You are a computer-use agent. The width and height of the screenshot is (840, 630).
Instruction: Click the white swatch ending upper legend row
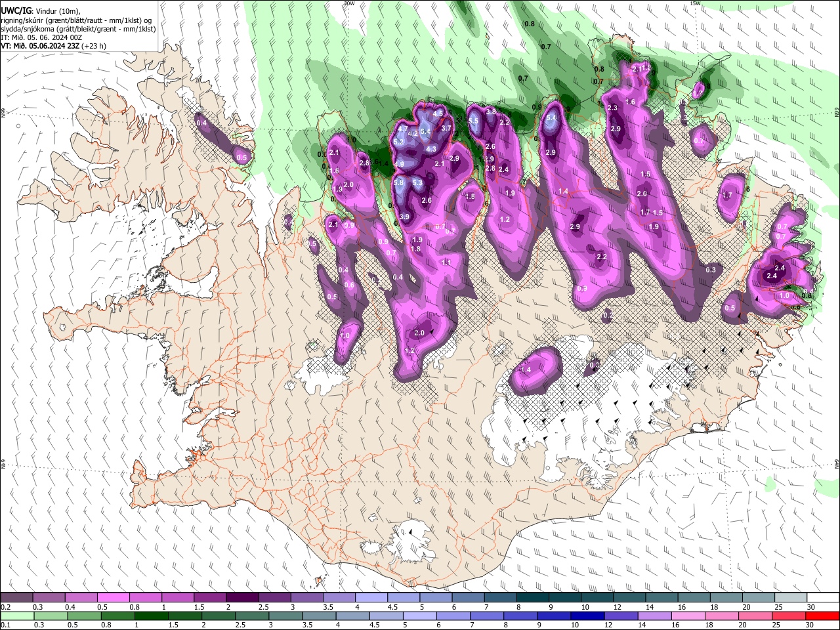[822, 598]
